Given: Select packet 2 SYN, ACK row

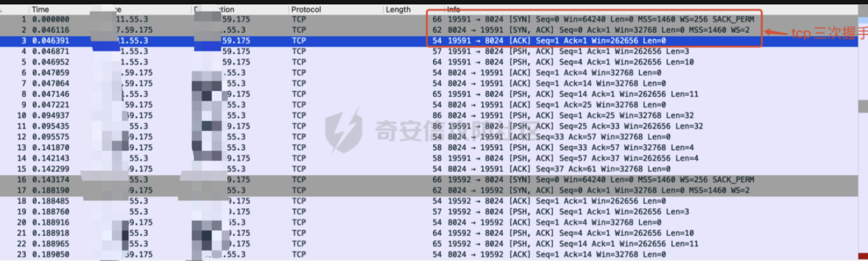Looking at the screenshot, I should click(547, 30).
